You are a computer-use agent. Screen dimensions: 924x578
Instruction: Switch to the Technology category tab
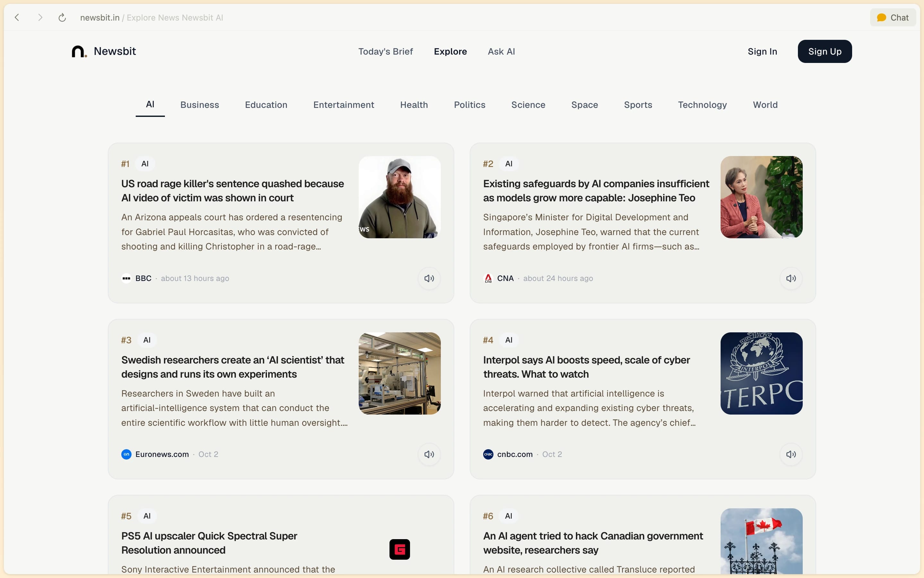702,105
